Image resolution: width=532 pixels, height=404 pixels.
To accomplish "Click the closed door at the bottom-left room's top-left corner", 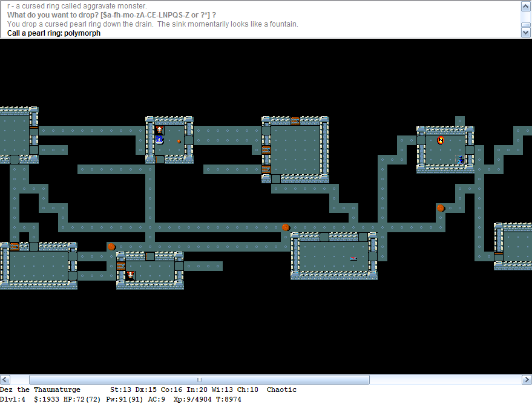I will (15, 246).
